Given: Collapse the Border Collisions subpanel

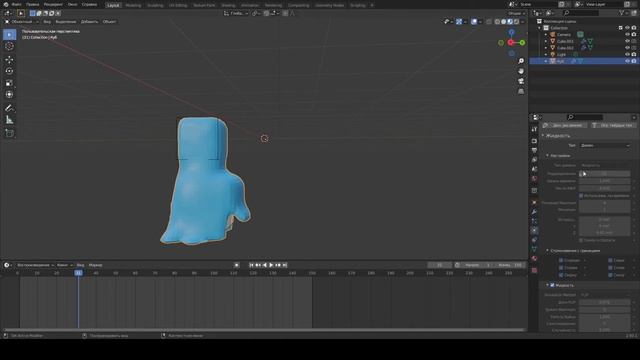Looking at the screenshot, I should [x=575, y=251].
